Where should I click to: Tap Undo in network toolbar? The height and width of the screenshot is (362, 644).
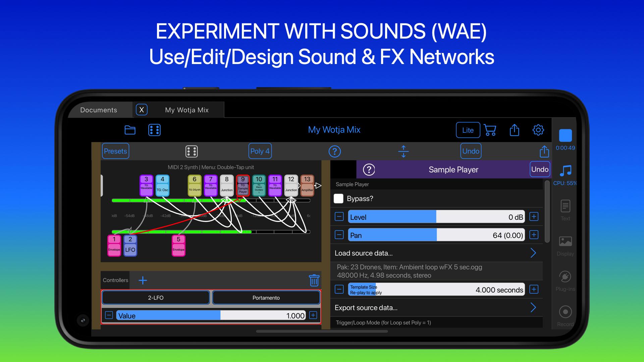[471, 151]
